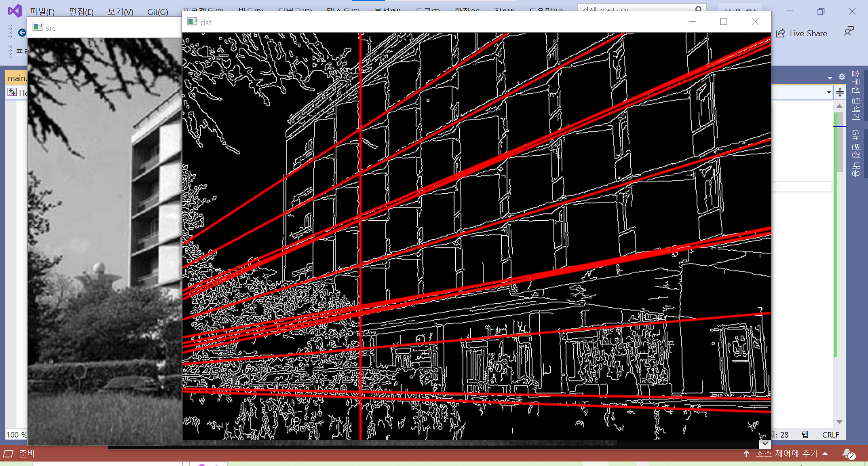
Task: Click the Visual Studio logo icon
Action: (15, 11)
